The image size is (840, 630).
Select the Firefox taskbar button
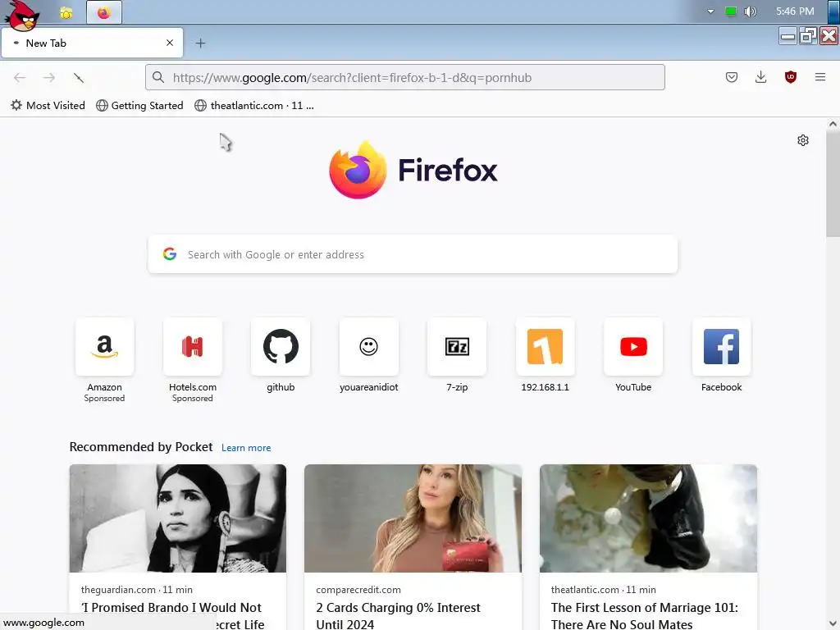(x=104, y=12)
